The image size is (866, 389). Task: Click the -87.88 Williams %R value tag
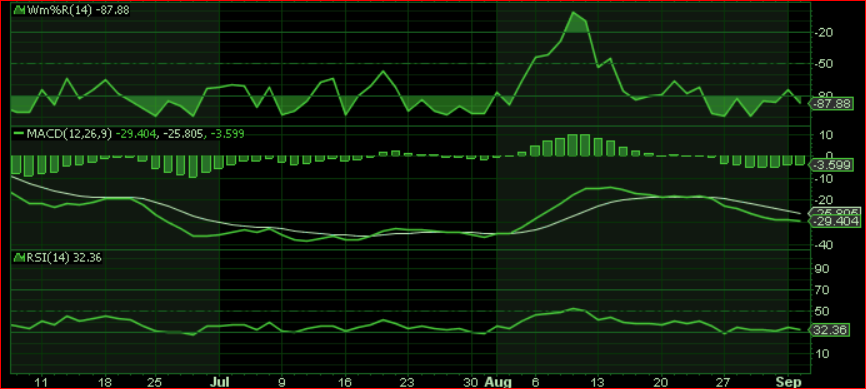point(830,103)
